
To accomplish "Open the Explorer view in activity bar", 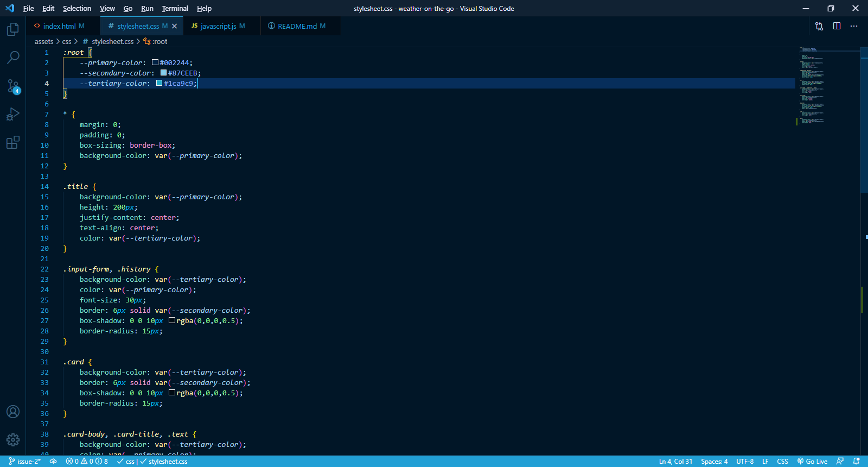I will (13, 29).
